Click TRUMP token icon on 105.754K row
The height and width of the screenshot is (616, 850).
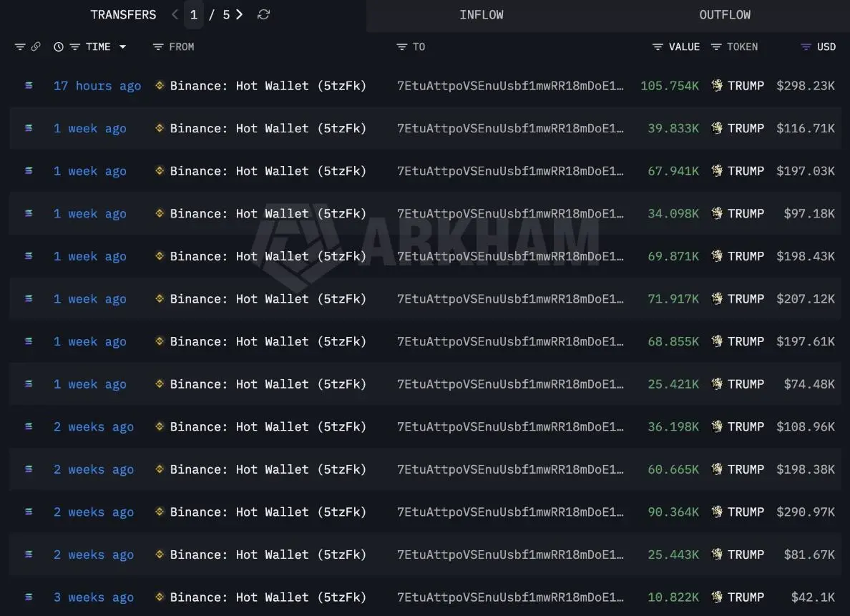point(717,85)
